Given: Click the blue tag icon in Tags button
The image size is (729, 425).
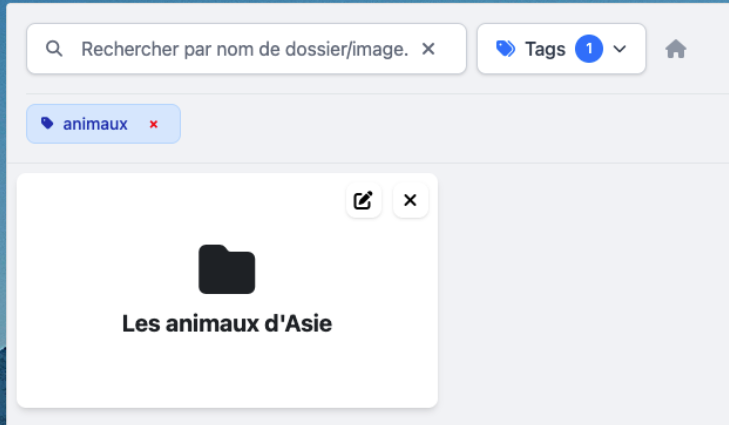Looking at the screenshot, I should 506,49.
